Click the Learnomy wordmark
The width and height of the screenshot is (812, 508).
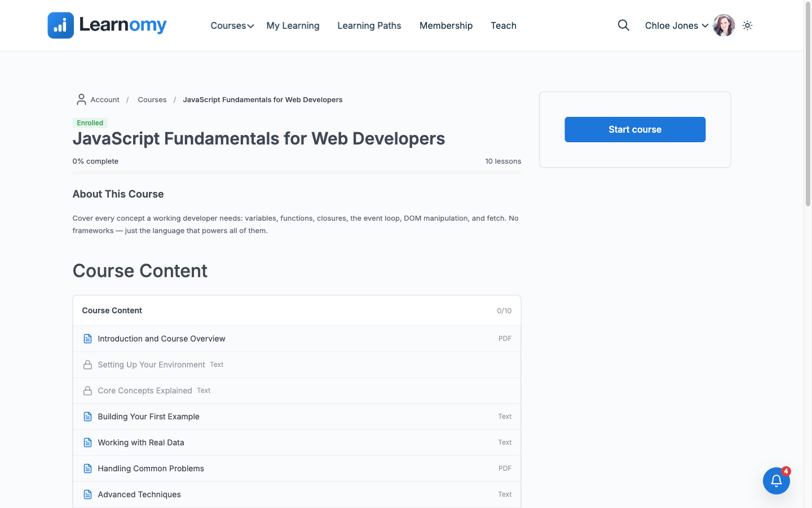coord(123,25)
